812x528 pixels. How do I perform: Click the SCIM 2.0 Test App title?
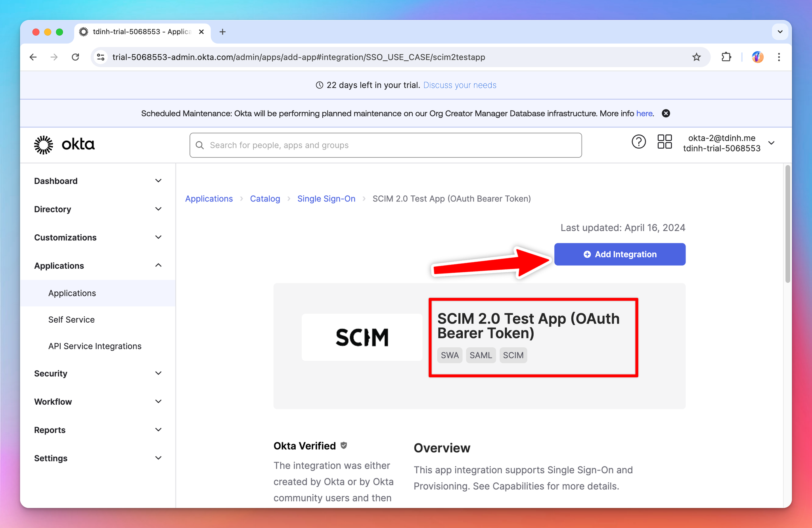point(528,326)
